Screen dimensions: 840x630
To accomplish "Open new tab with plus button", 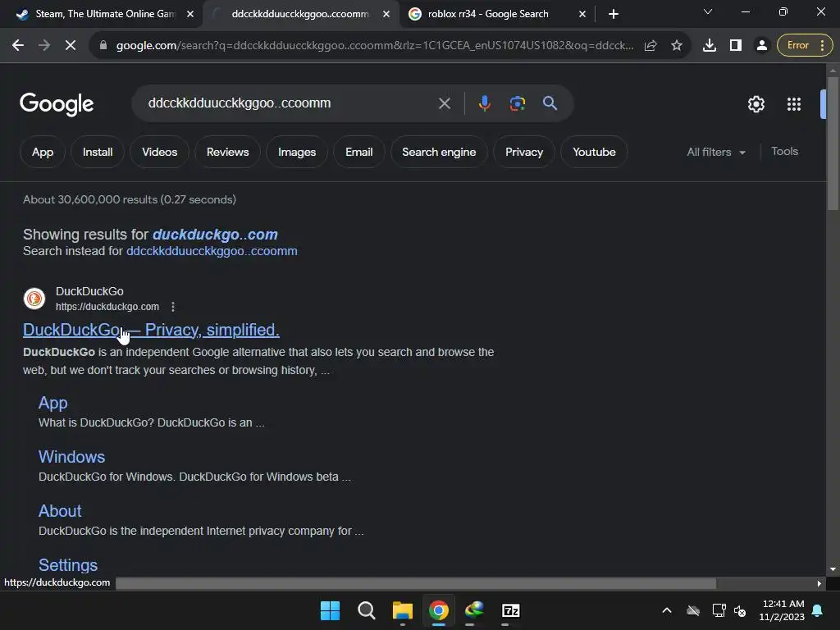I will click(x=614, y=14).
